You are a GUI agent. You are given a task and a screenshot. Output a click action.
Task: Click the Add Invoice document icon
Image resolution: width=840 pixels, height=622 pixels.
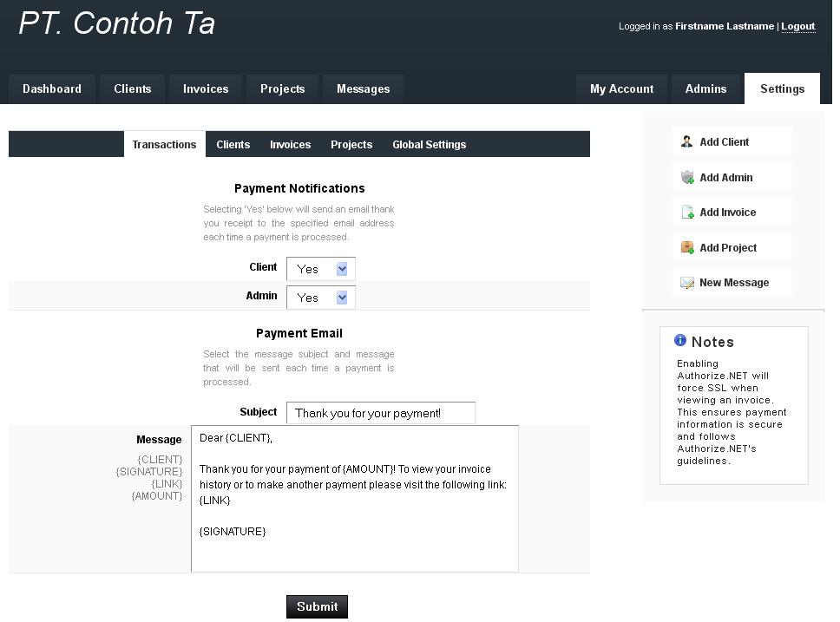coord(686,213)
